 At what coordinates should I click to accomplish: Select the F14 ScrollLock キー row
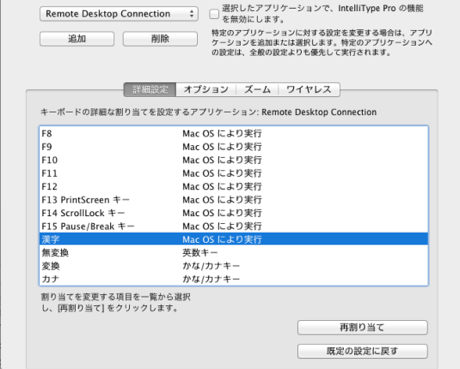pyautogui.click(x=234, y=213)
